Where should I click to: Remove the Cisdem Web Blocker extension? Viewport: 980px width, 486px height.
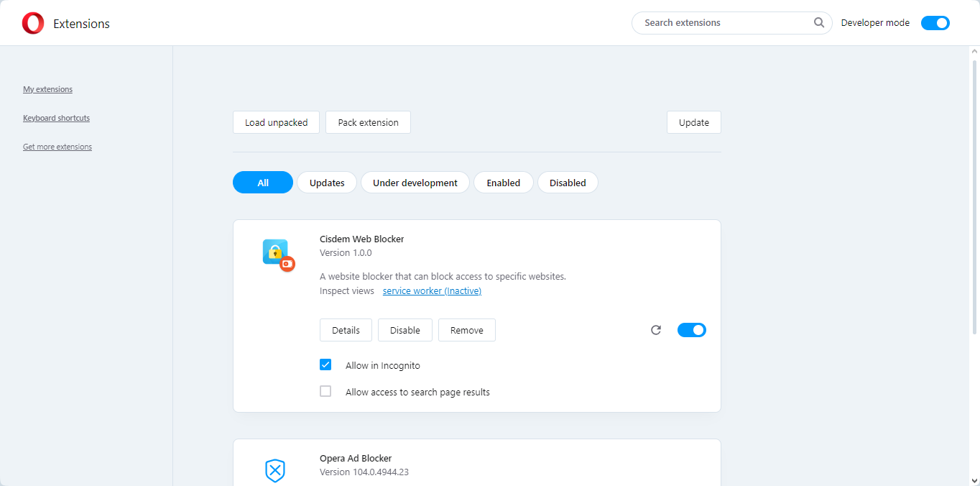click(x=466, y=330)
